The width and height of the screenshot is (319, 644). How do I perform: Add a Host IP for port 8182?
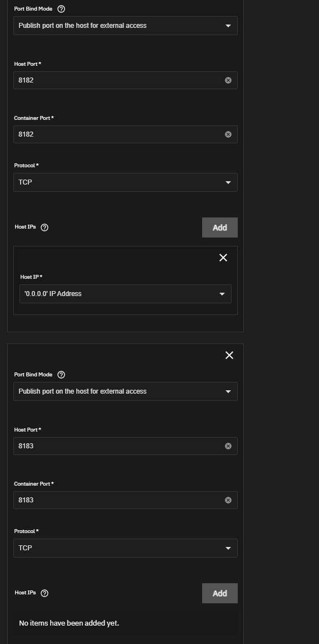click(x=220, y=227)
